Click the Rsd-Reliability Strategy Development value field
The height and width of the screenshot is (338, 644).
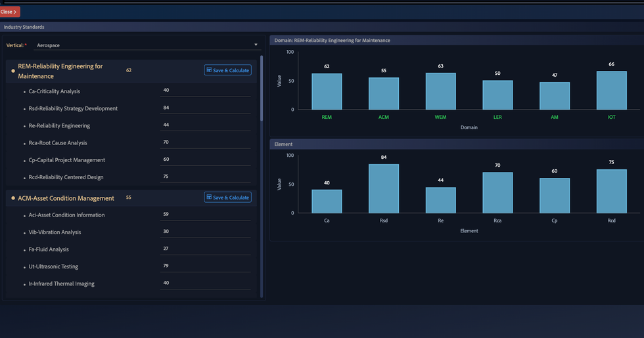pyautogui.click(x=204, y=108)
